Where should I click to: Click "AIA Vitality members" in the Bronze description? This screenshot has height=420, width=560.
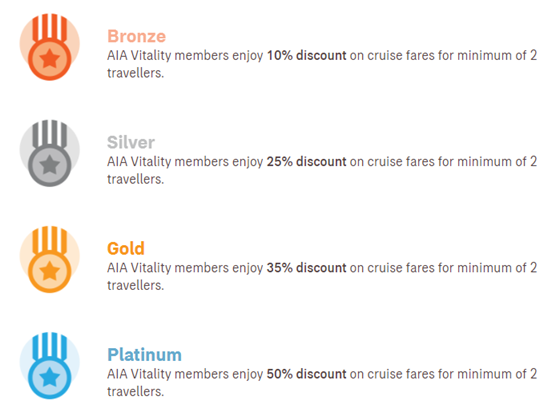point(168,56)
